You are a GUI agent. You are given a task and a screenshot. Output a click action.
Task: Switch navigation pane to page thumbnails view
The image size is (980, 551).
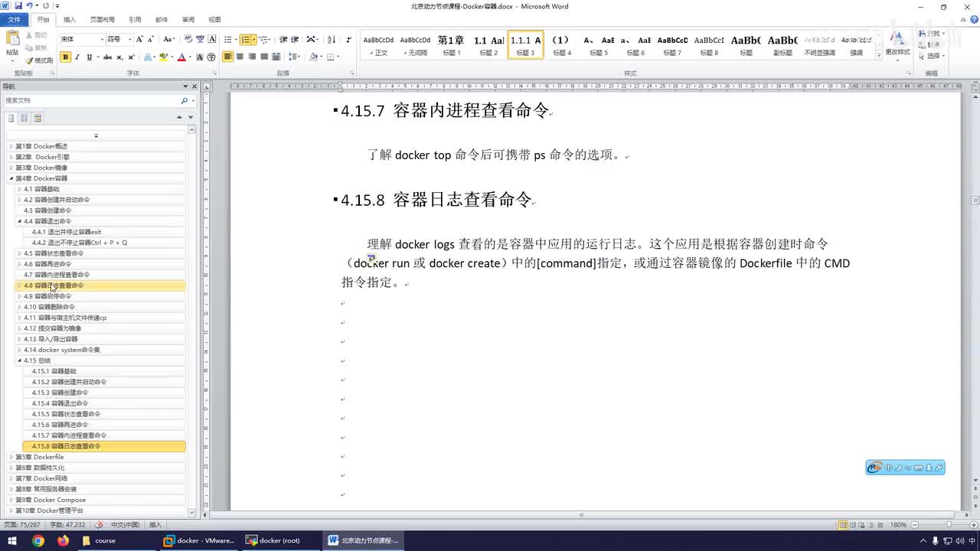(x=24, y=118)
